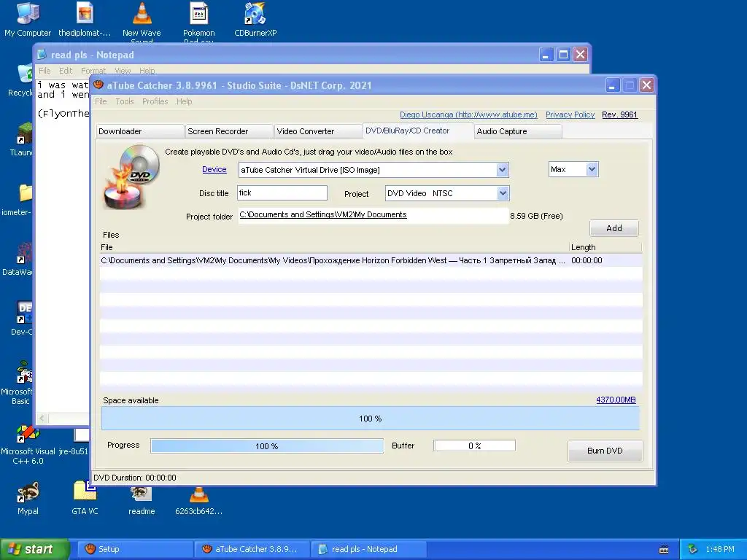Switch to the Video Converter tab

click(x=318, y=131)
